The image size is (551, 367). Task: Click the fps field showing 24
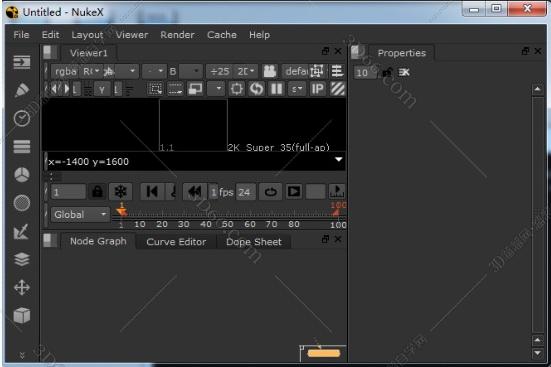(246, 192)
